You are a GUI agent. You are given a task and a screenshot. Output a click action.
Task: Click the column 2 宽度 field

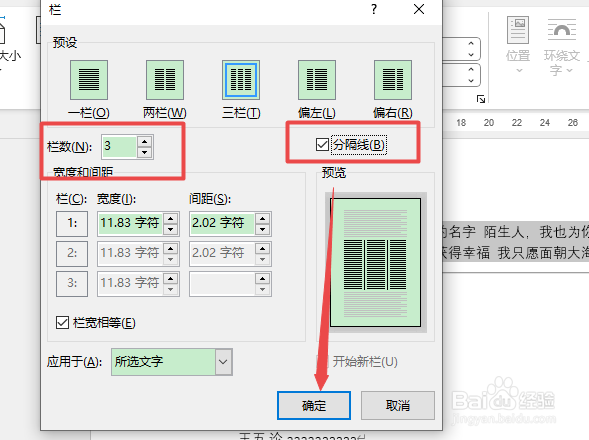[x=130, y=254]
